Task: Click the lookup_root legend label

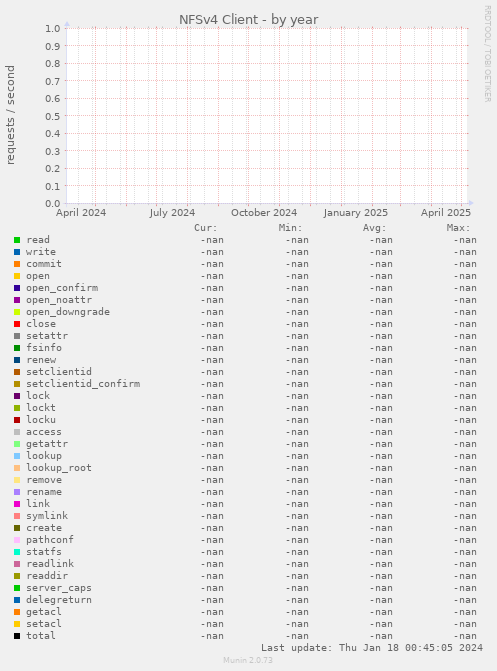Action: pos(59,468)
